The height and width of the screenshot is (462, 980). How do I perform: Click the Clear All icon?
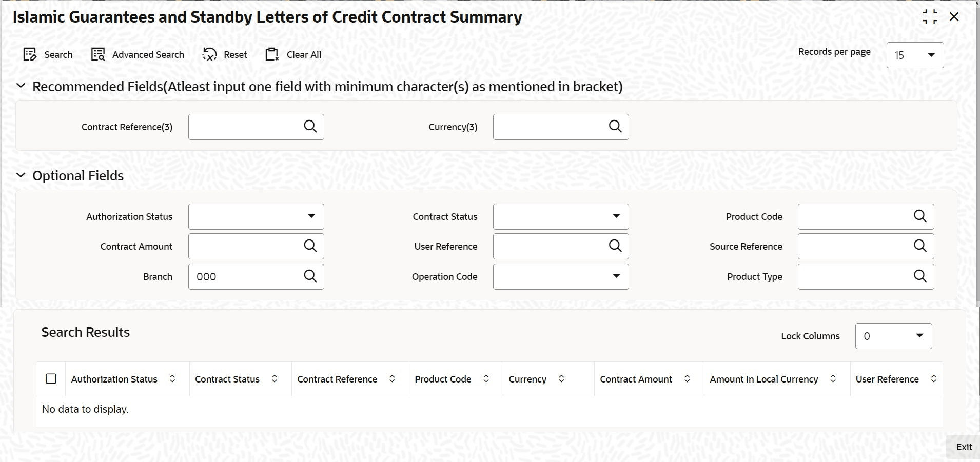(x=272, y=55)
